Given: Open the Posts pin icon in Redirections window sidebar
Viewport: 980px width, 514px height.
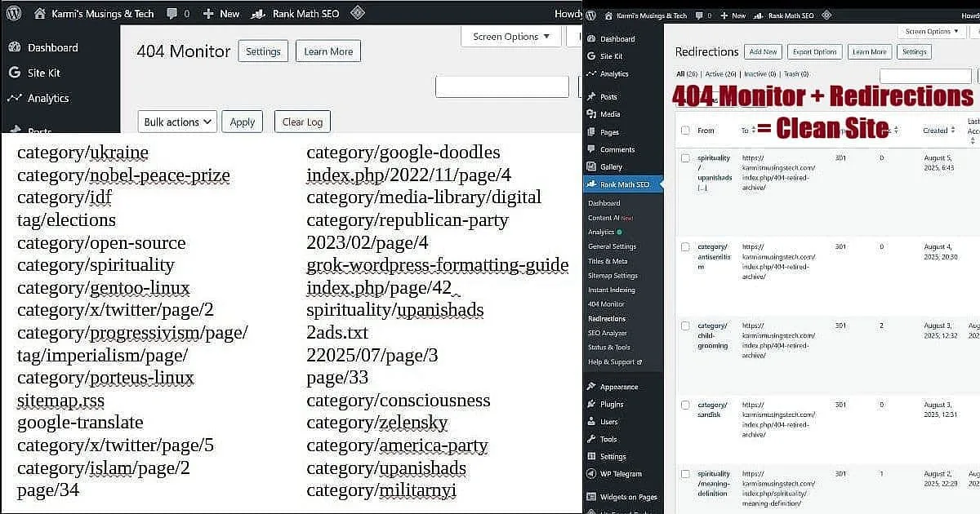Looking at the screenshot, I should [x=591, y=96].
